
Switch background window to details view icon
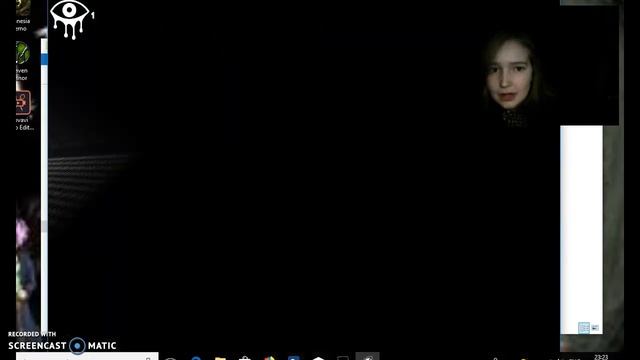coord(584,327)
